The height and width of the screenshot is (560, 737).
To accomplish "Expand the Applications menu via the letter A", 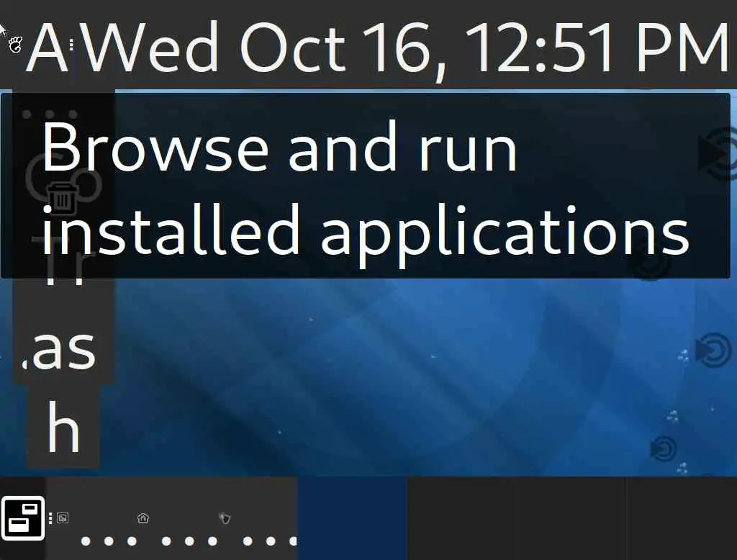I will [47, 48].
